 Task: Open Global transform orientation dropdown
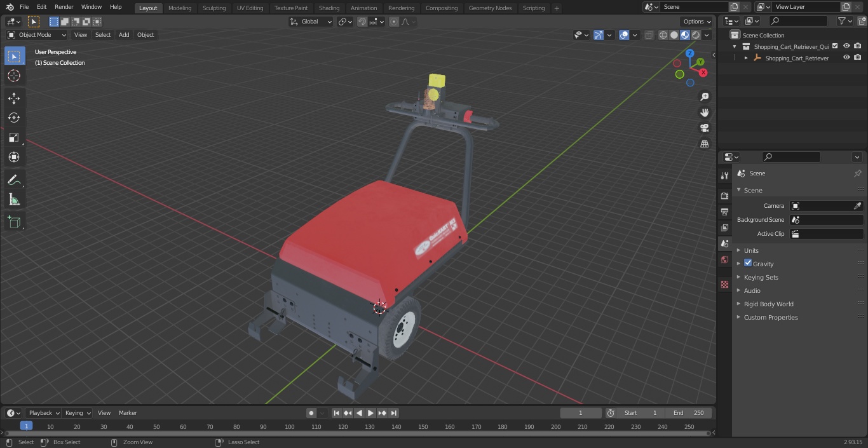click(x=311, y=22)
